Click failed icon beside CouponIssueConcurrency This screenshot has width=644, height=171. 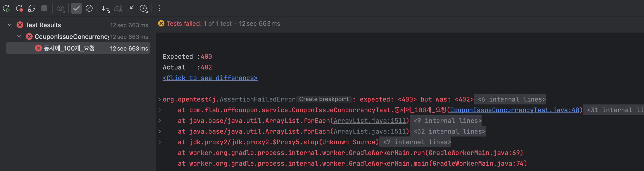(x=29, y=37)
